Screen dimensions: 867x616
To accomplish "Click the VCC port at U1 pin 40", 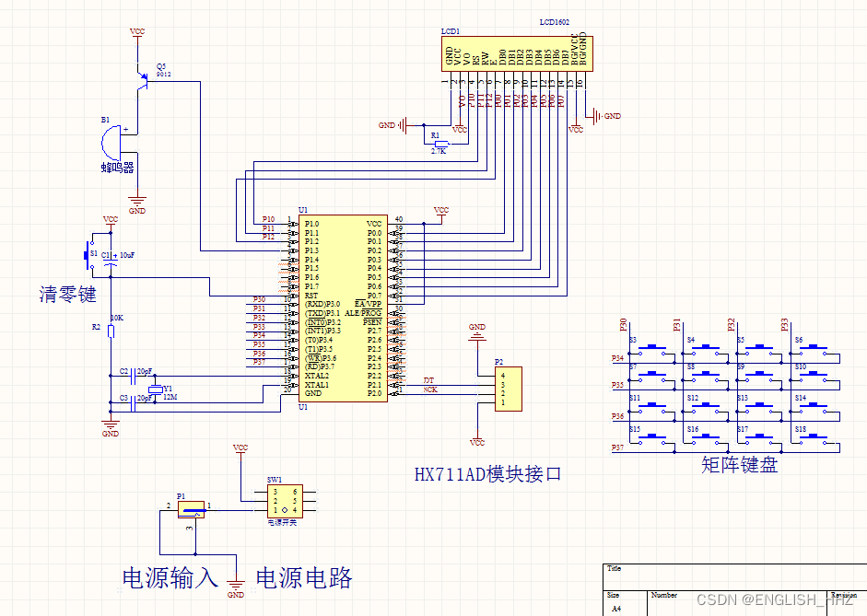I will pos(441,212).
